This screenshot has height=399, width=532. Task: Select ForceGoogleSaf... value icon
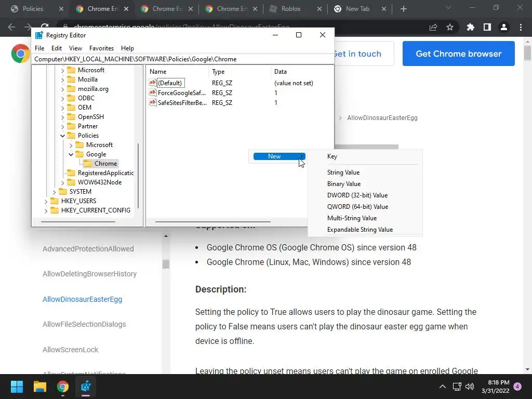[x=153, y=92]
